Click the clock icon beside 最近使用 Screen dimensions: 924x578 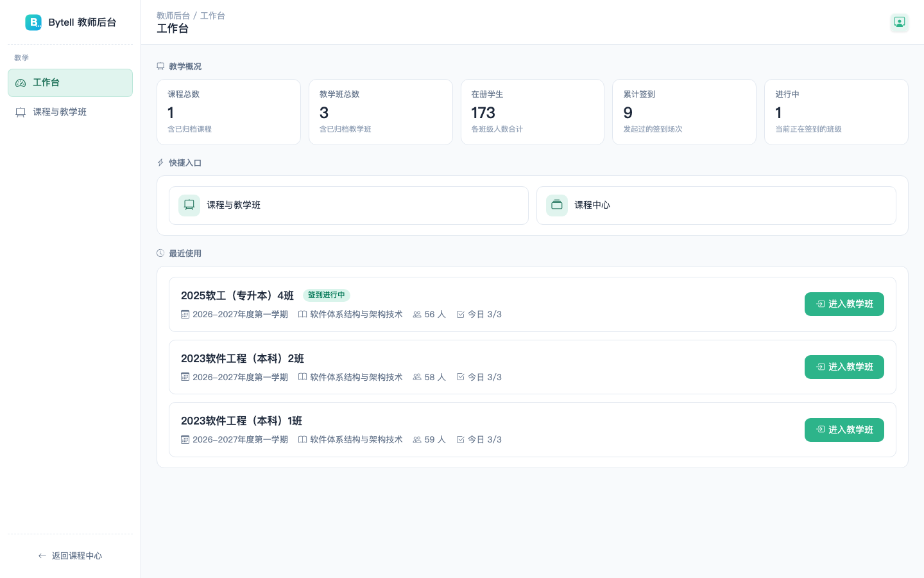pyautogui.click(x=160, y=253)
